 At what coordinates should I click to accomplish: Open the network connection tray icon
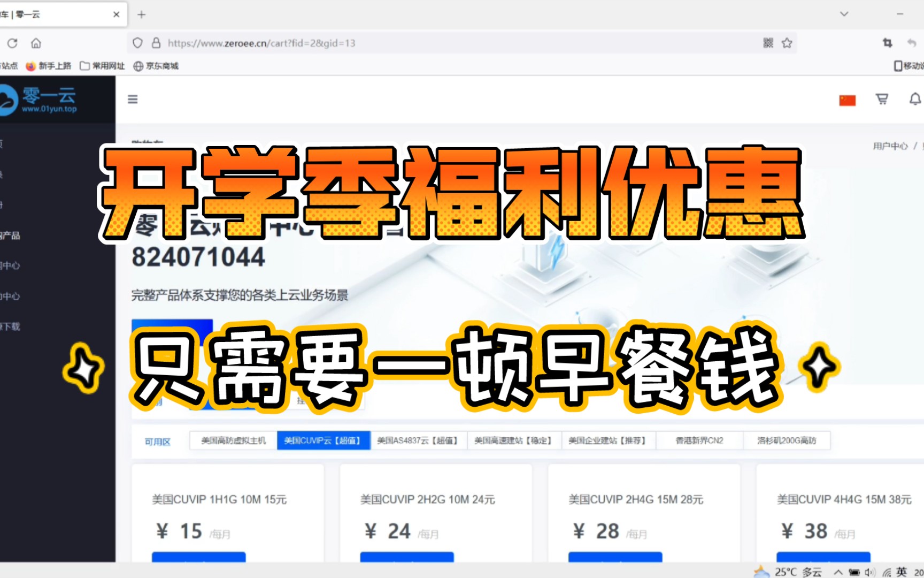[x=887, y=572]
